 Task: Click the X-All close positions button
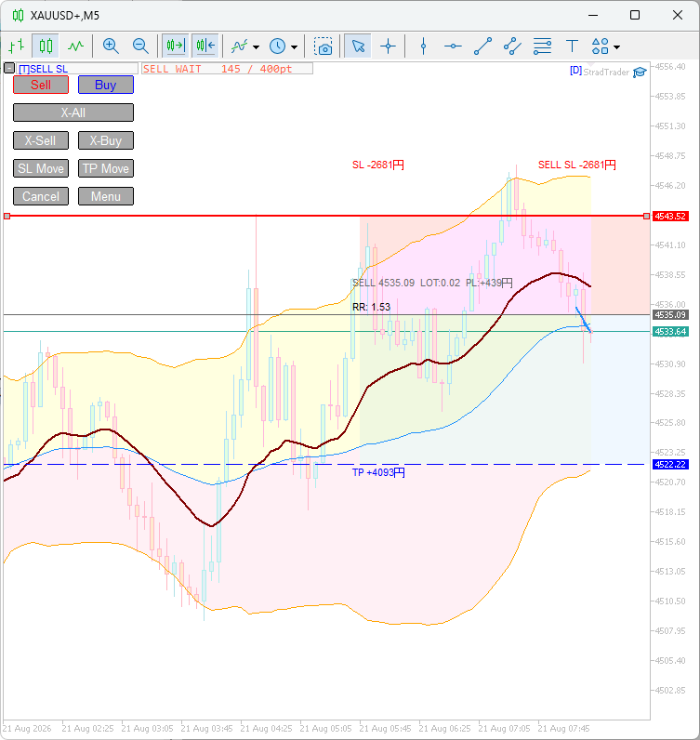(73, 112)
